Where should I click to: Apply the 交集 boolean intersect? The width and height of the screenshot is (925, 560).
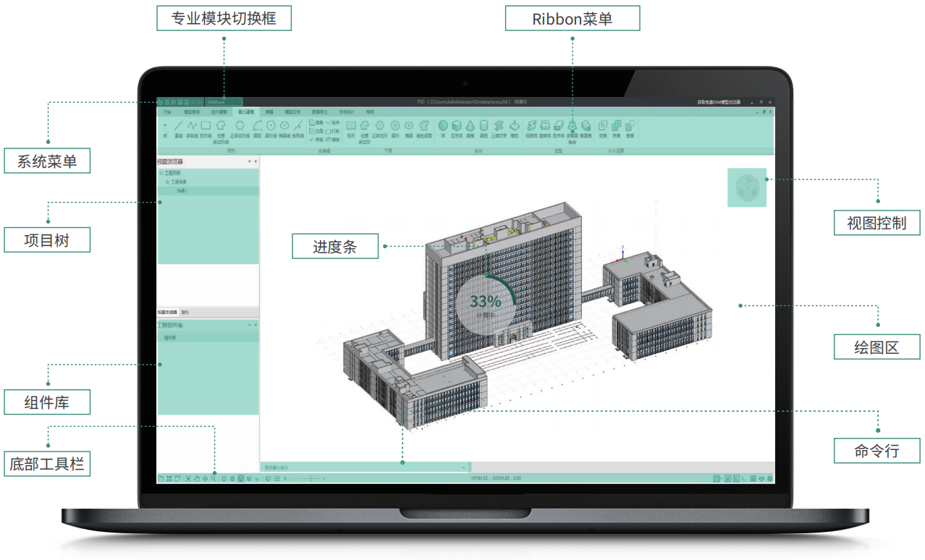603,130
